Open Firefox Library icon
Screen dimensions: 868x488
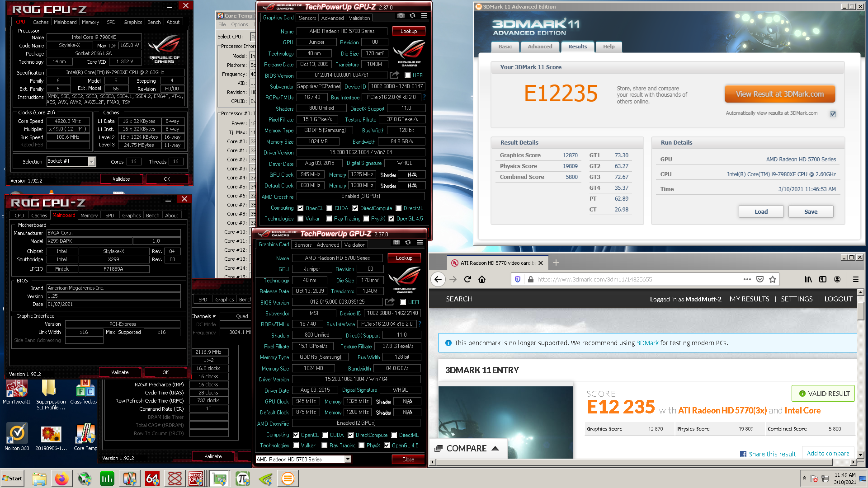pyautogui.click(x=808, y=279)
